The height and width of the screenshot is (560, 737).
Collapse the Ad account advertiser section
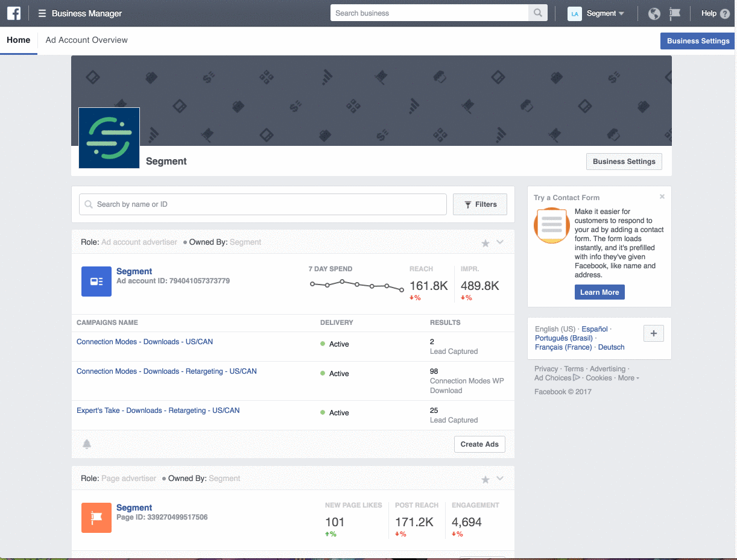pyautogui.click(x=500, y=243)
